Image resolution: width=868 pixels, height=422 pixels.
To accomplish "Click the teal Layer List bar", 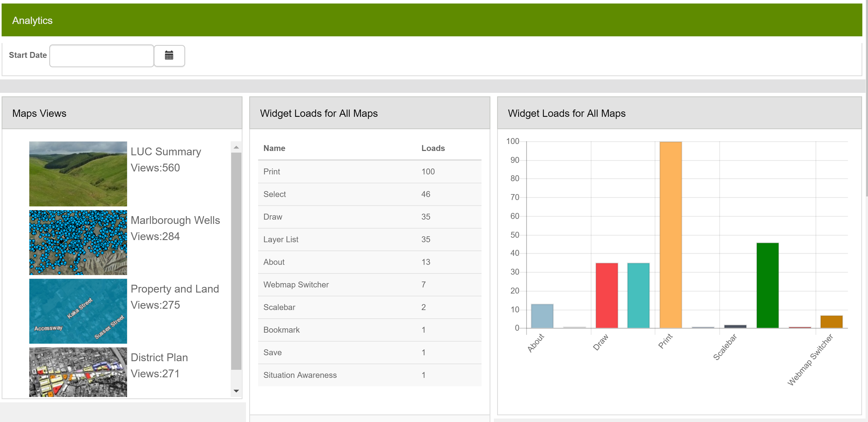I will 638,295.
